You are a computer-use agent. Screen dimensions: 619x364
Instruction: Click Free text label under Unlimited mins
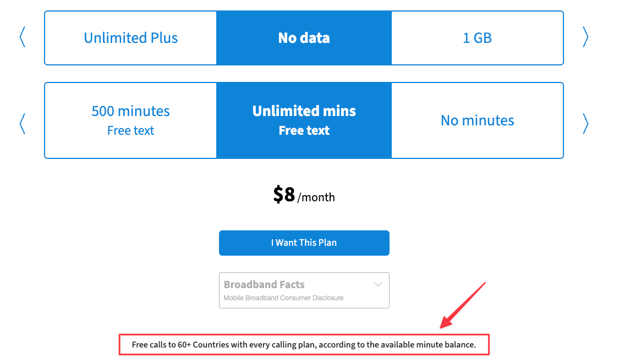[304, 131]
